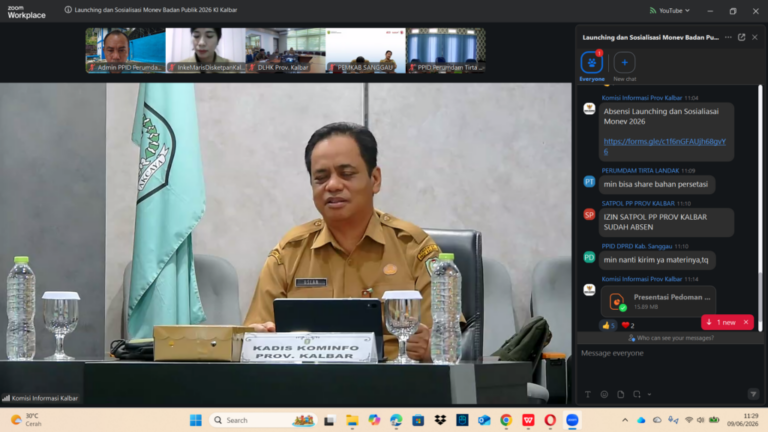Click the thumbs up reaction
The height and width of the screenshot is (432, 768).
608,325
